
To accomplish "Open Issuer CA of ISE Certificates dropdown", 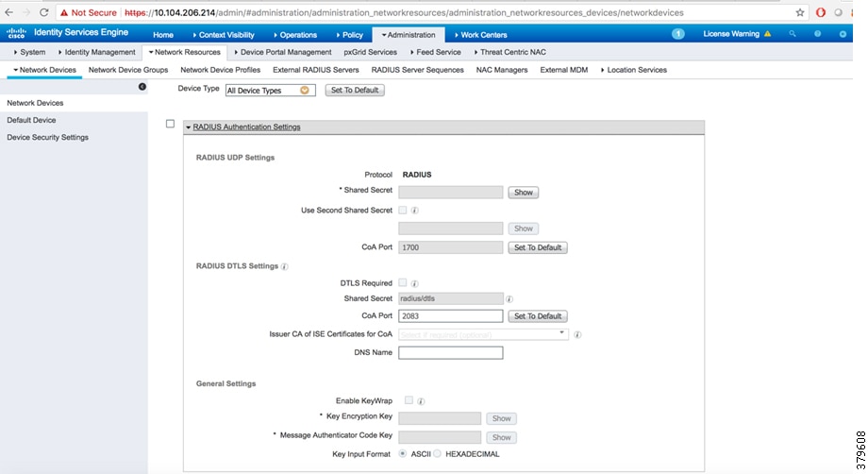I will [x=483, y=334].
